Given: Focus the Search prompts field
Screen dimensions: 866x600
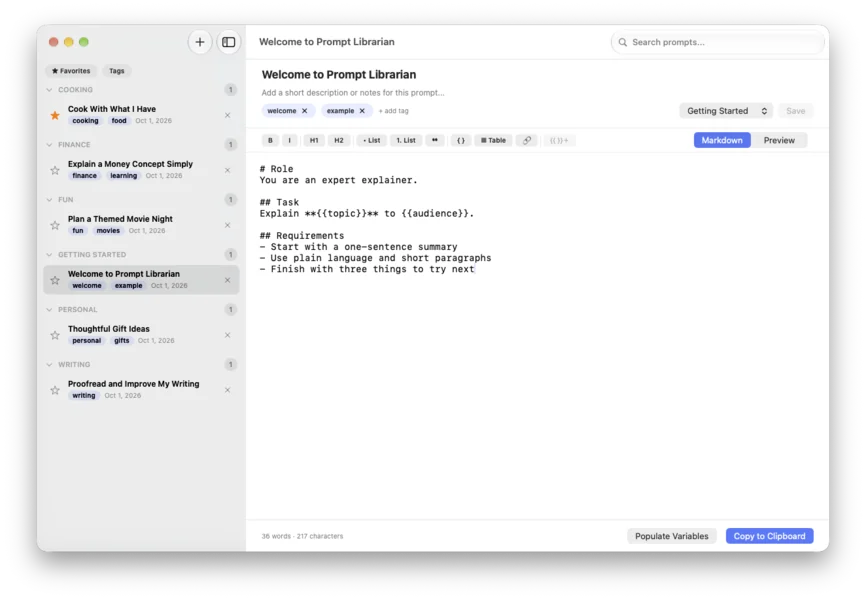Looking at the screenshot, I should coord(717,42).
